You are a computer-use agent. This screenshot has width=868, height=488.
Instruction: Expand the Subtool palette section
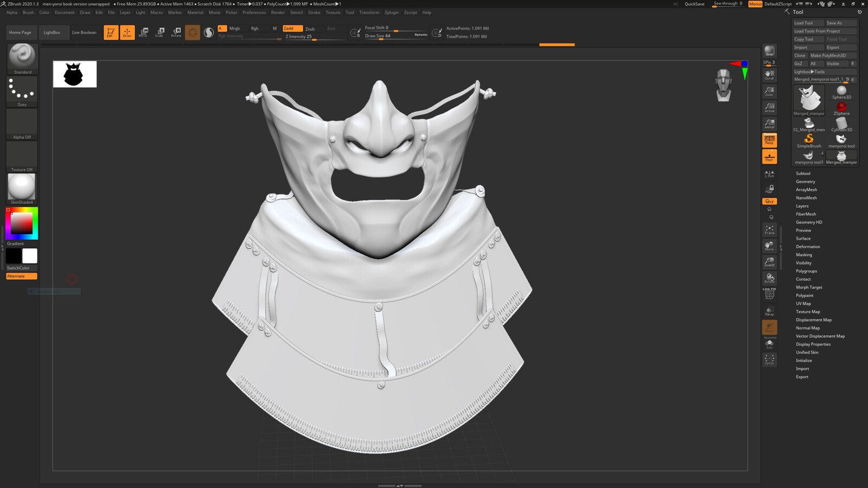tap(803, 174)
